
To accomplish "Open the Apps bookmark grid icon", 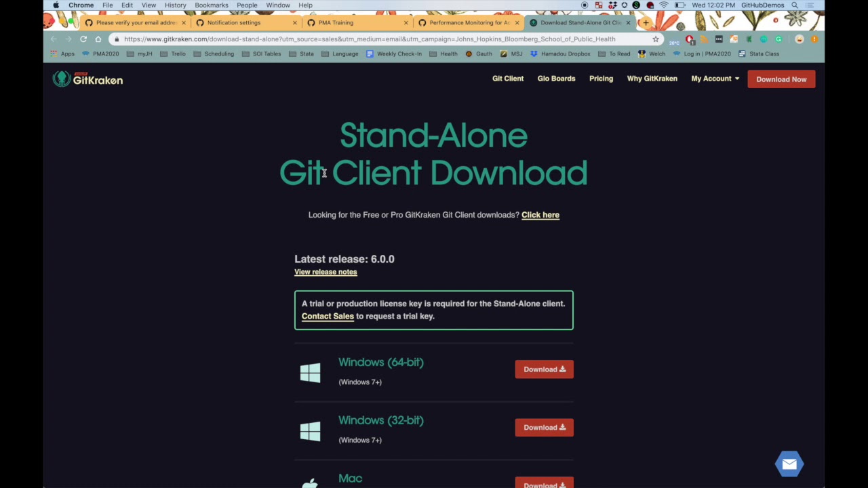I will pos(54,54).
